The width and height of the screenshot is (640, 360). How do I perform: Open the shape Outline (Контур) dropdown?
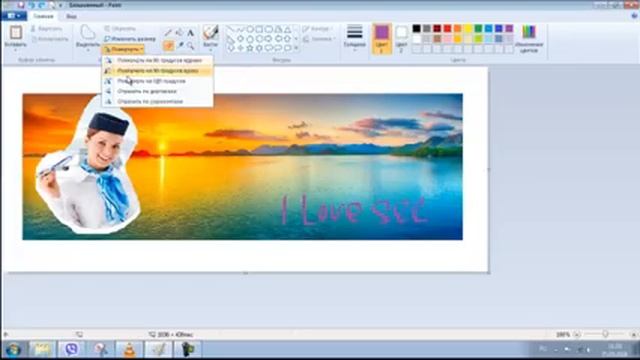pyautogui.click(x=318, y=29)
